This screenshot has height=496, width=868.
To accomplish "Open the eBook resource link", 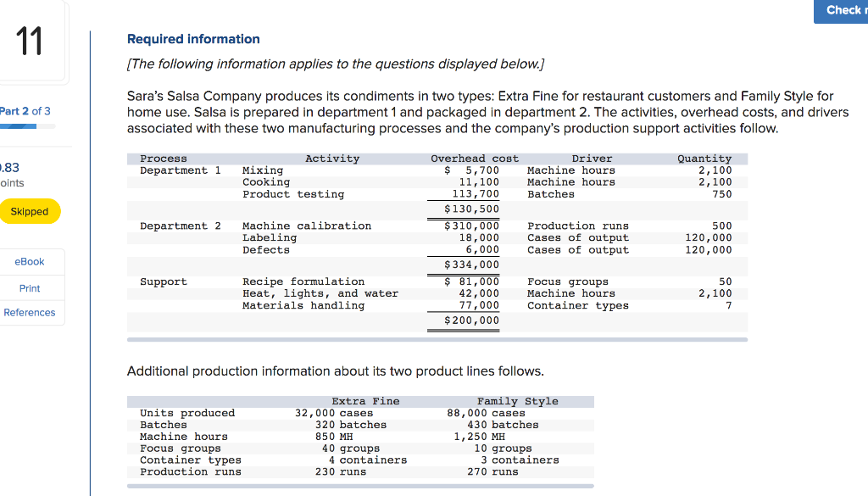I will (x=29, y=261).
